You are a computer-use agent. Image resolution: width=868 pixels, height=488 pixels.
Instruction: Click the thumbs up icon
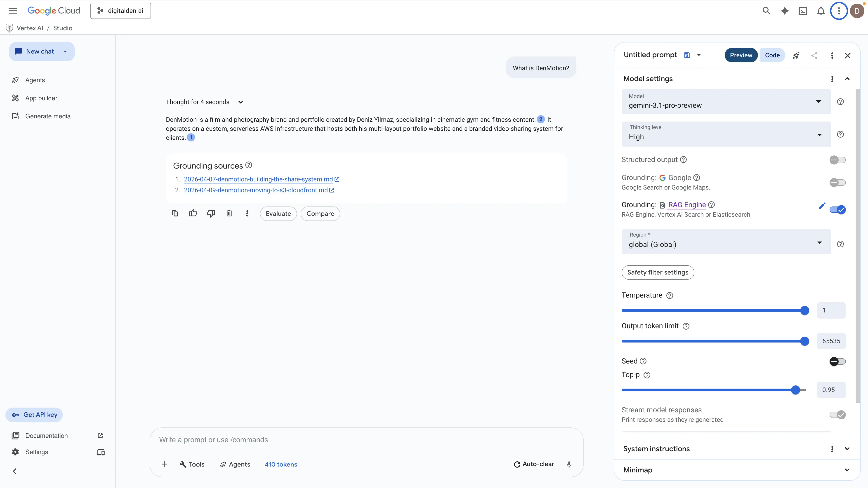193,213
